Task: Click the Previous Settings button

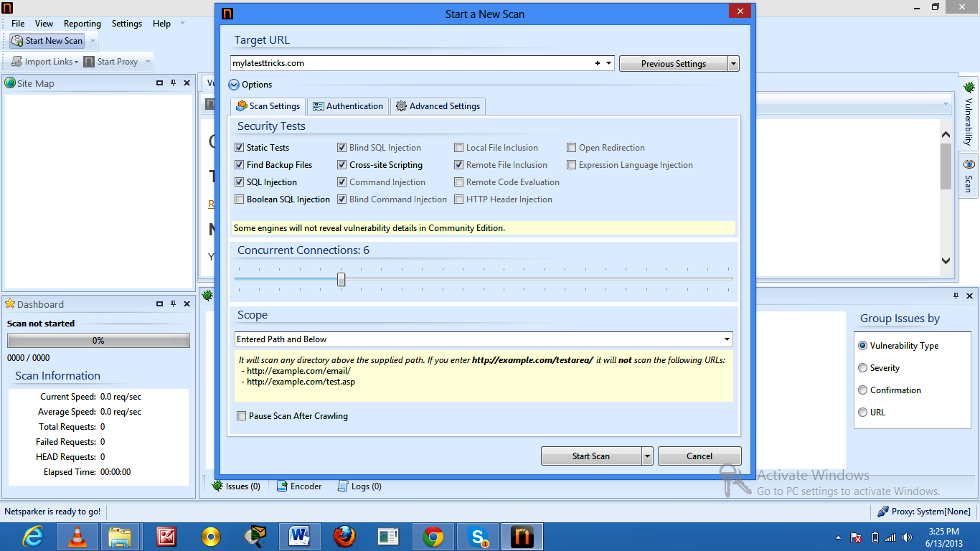Action: tap(674, 64)
